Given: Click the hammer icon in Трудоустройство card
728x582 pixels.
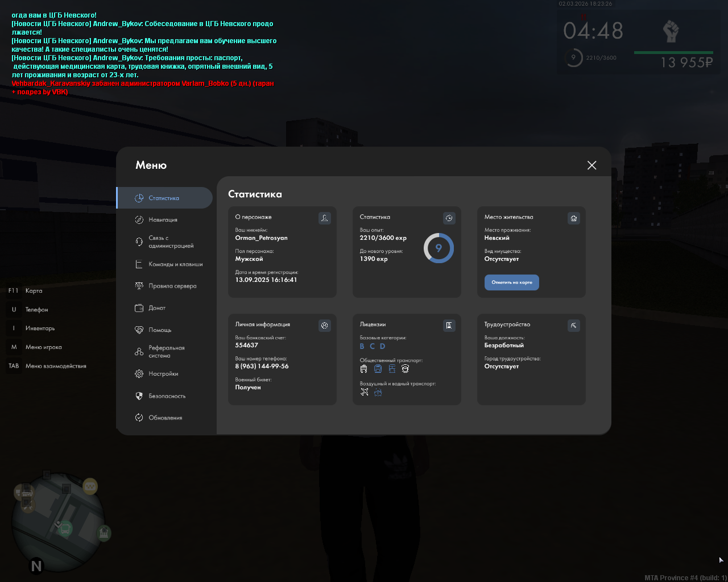Looking at the screenshot, I should click(x=573, y=326).
